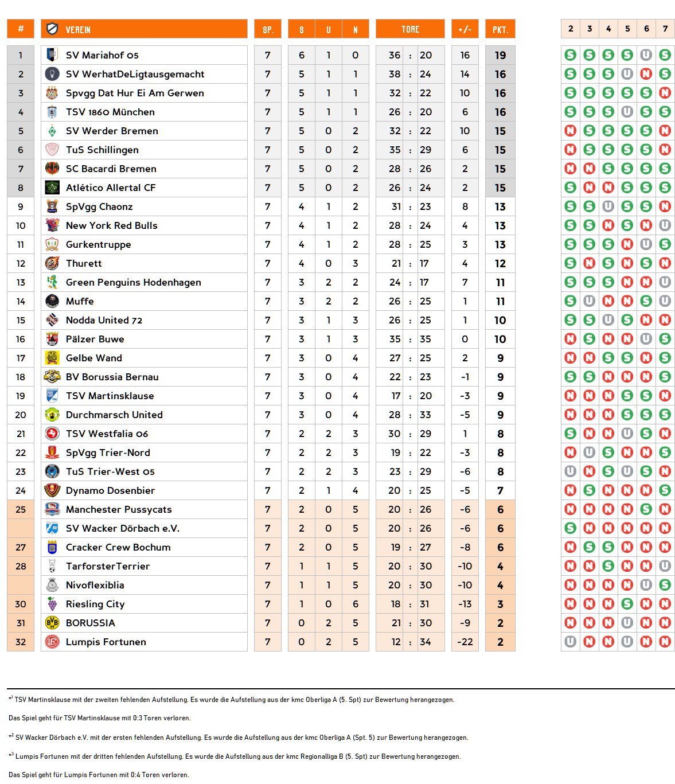Click the SV Werder Bremen club logo
The image size is (675, 784).
coord(52,131)
